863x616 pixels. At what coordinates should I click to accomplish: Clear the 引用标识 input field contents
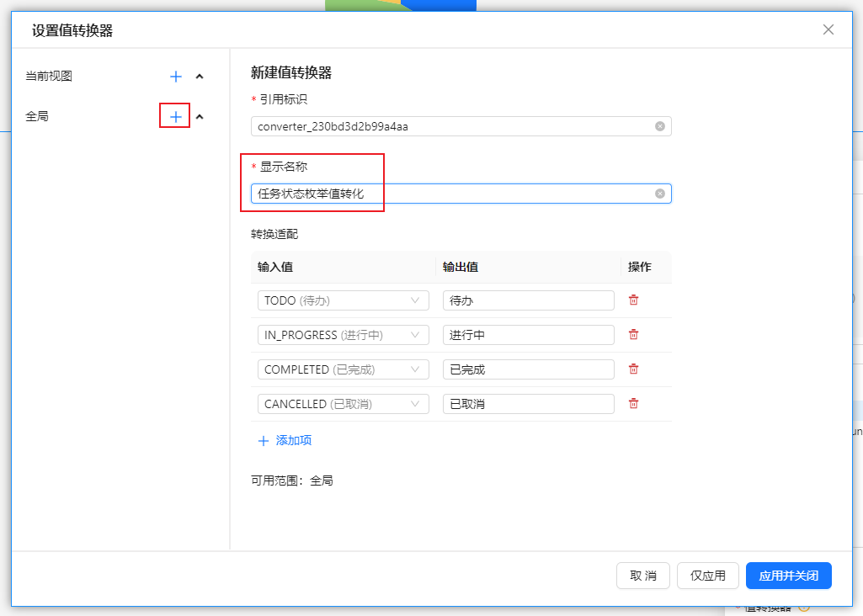[x=659, y=125]
